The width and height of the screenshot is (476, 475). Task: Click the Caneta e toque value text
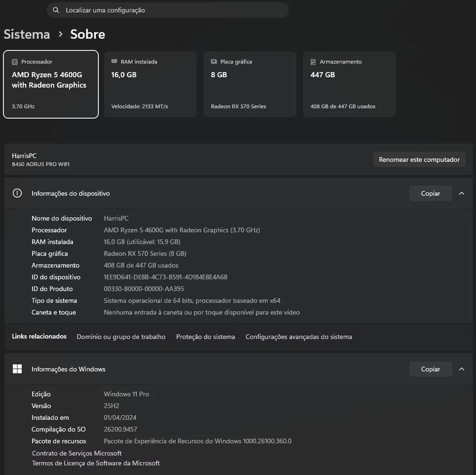coord(202,312)
